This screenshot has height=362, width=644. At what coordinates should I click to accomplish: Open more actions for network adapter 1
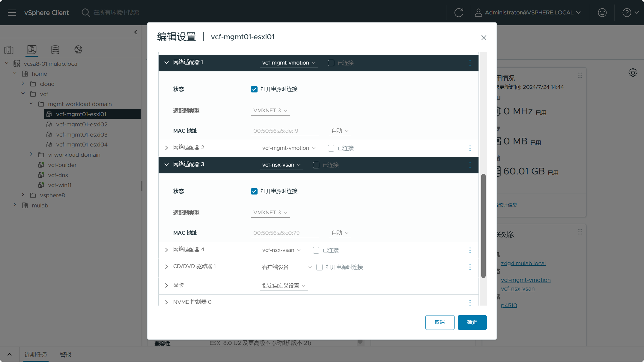(x=470, y=63)
